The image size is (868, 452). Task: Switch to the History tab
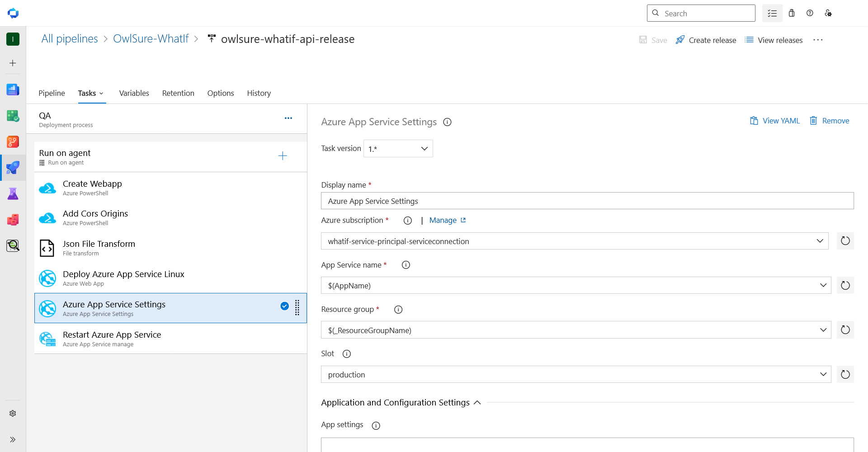coord(259,93)
